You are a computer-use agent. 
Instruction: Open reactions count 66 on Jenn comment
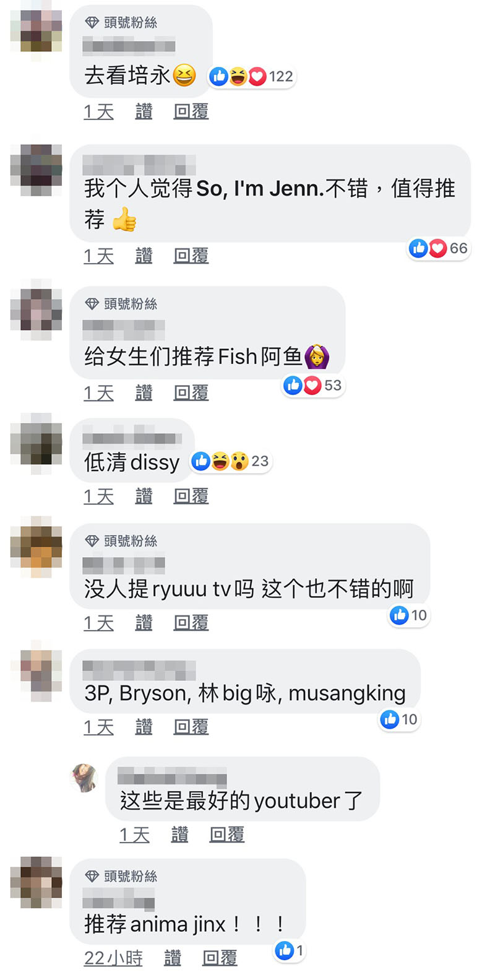click(x=438, y=248)
